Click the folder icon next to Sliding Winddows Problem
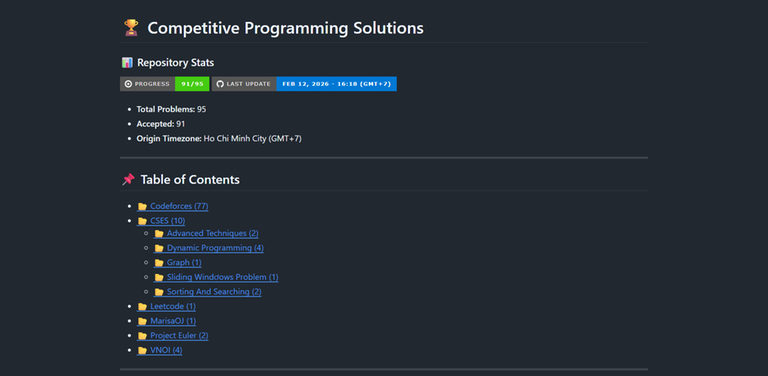The image size is (768, 376). 159,278
